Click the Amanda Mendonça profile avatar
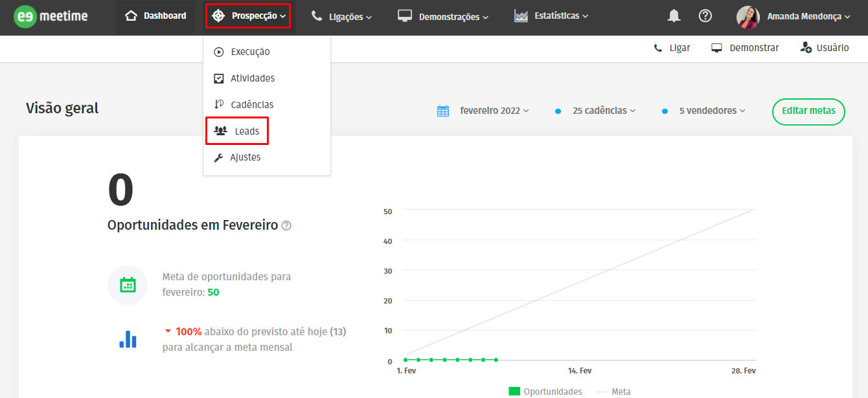Screen dimensions: 868x398 click(748, 17)
